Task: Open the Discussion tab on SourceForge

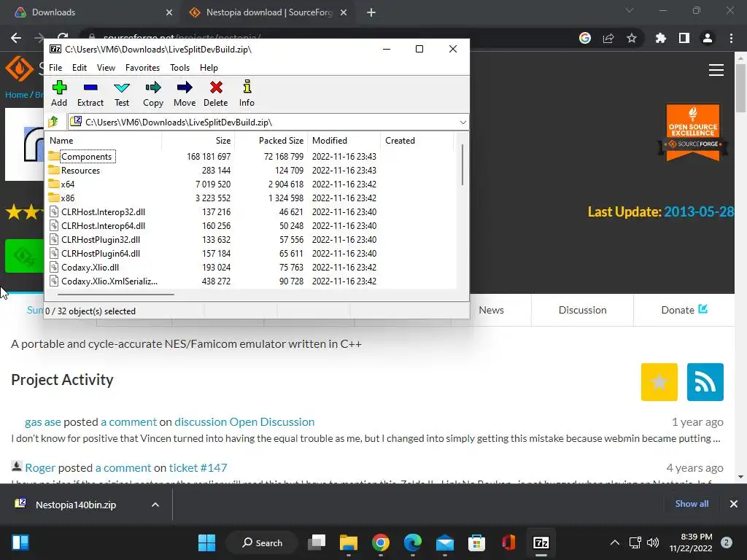Action: click(x=582, y=310)
